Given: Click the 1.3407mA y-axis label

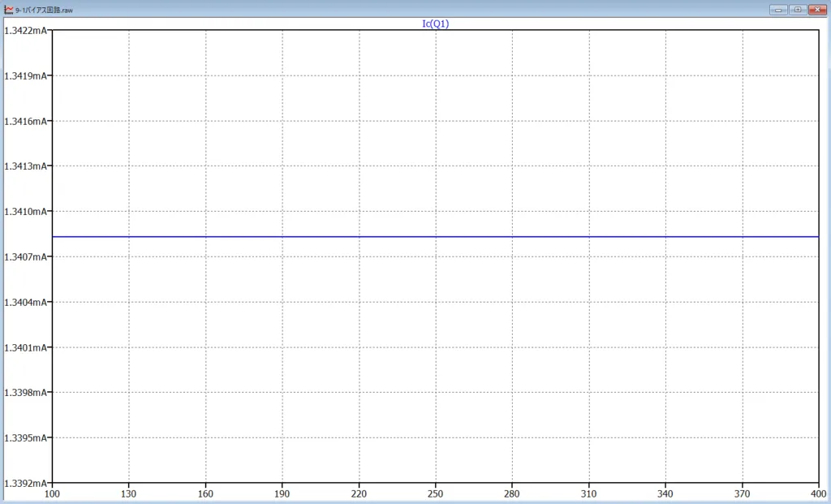Looking at the screenshot, I should coord(24,256).
